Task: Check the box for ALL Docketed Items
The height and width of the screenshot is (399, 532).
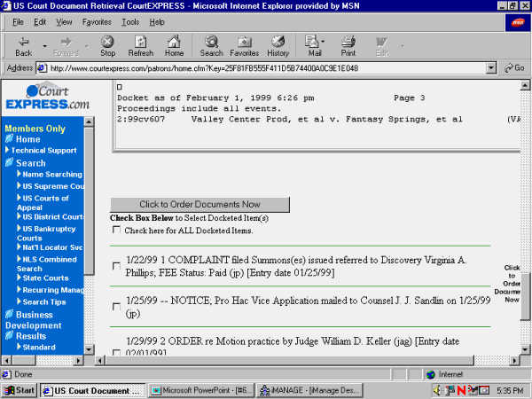Action: tap(117, 231)
